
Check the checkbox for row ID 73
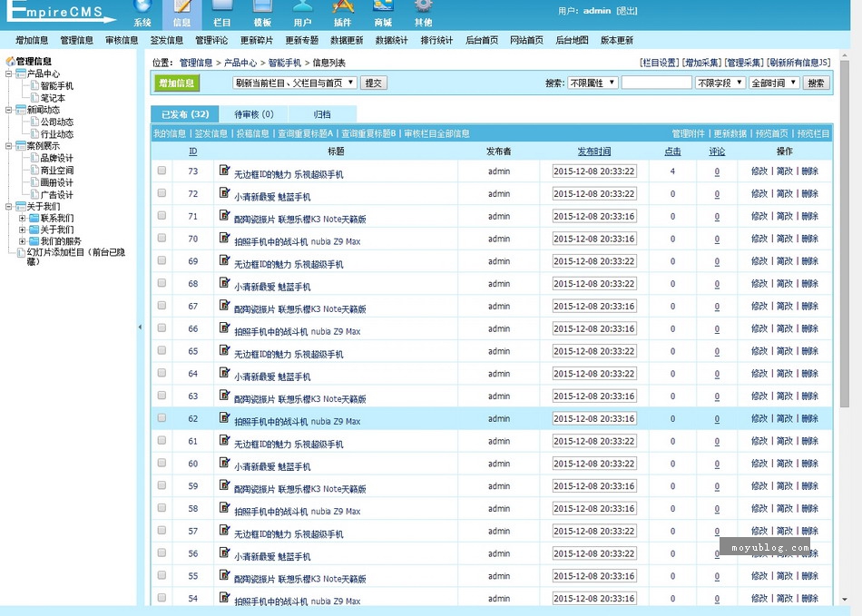point(162,171)
